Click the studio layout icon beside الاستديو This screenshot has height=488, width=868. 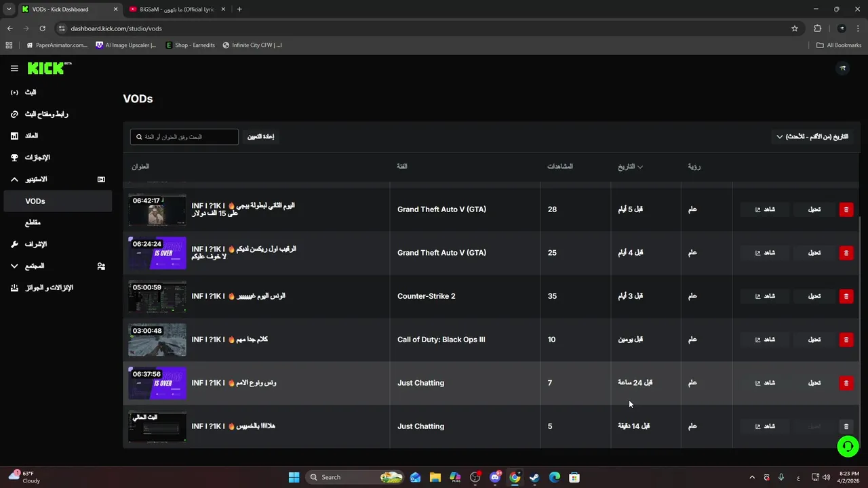point(101,180)
